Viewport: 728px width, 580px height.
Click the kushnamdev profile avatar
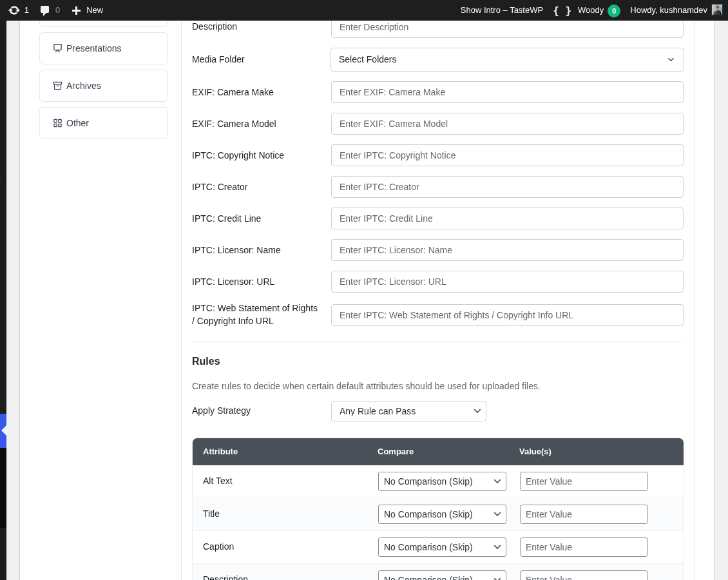(716, 10)
